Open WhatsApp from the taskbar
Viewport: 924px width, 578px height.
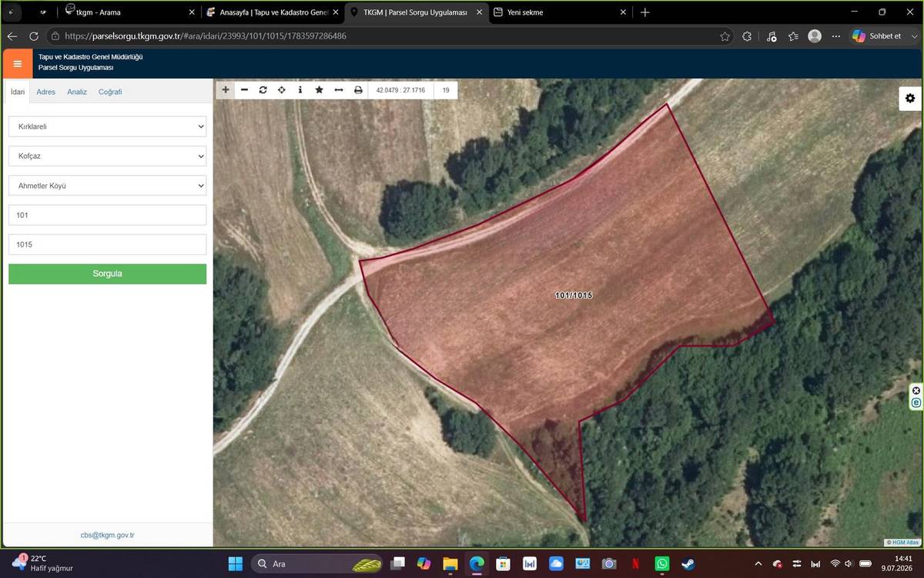point(661,563)
